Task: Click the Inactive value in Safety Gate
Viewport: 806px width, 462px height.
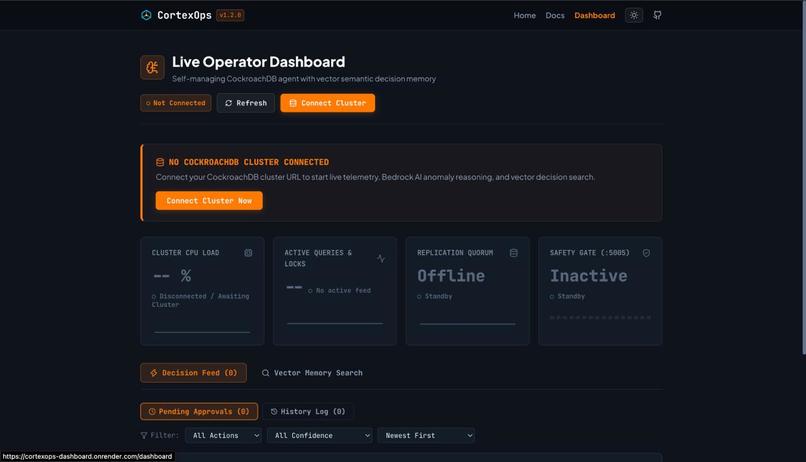Action: click(x=589, y=276)
